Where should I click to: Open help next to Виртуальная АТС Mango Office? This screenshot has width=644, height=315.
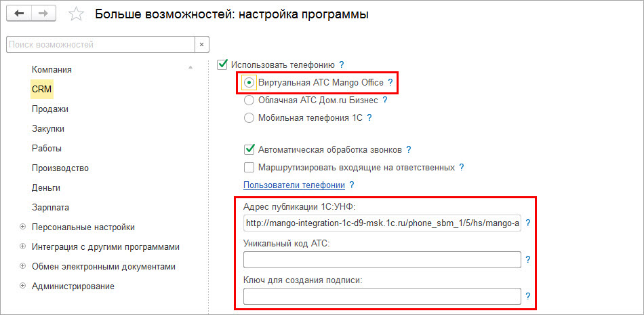coord(390,83)
